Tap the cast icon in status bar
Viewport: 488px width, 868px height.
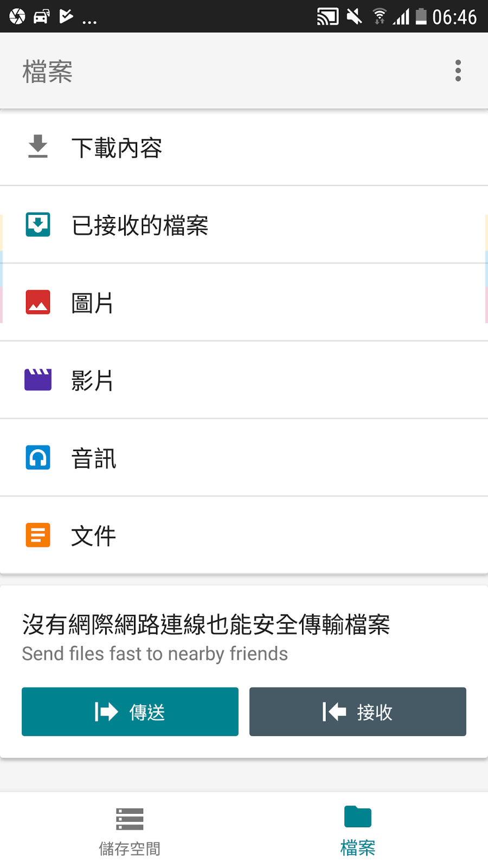click(328, 17)
